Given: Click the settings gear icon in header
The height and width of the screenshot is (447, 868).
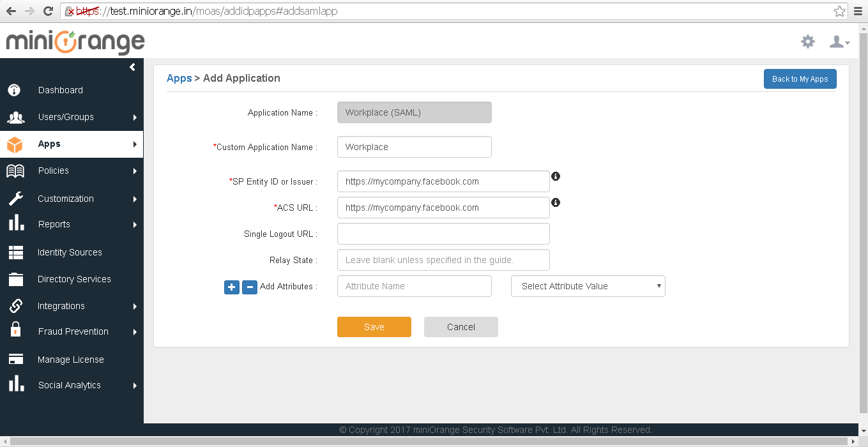Looking at the screenshot, I should [808, 42].
